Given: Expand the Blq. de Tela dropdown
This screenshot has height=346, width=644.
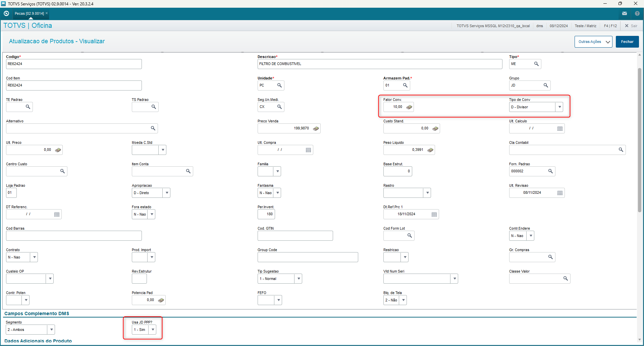Looking at the screenshot, I should tap(403, 300).
